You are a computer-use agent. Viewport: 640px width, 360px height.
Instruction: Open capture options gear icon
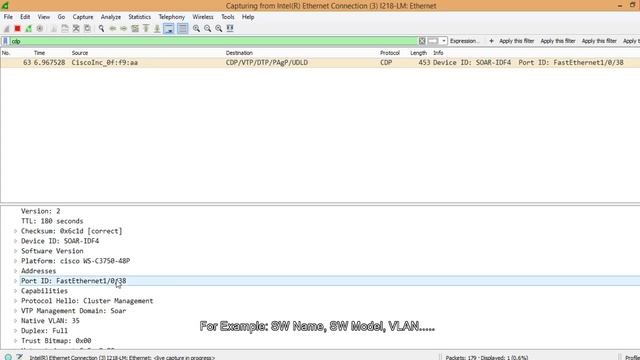pos(40,29)
